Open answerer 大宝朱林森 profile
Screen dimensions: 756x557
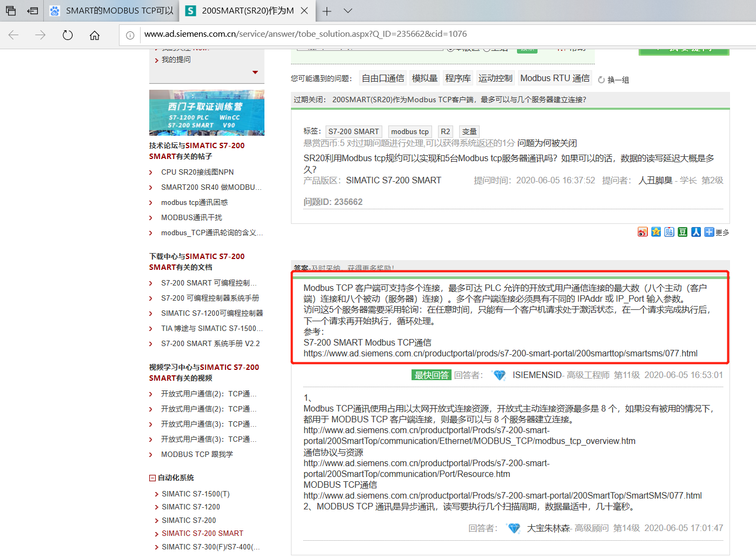click(548, 528)
